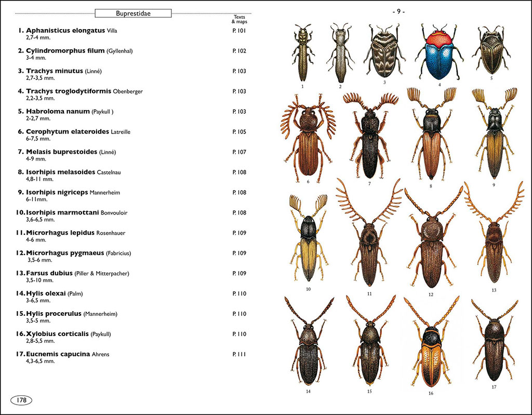
Task: Click the Texts & maps column header
Action: coord(240,20)
